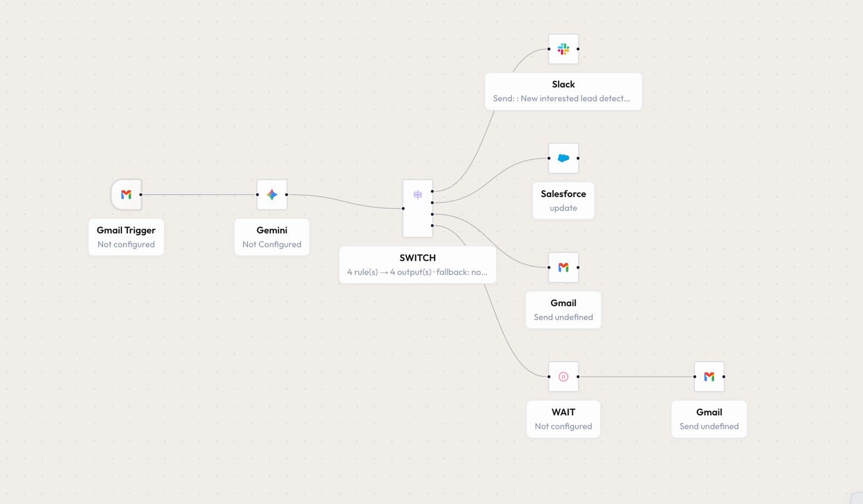Click the Gmail Trigger 'Not configured' label card
The width and height of the screenshot is (863, 504).
[126, 237]
